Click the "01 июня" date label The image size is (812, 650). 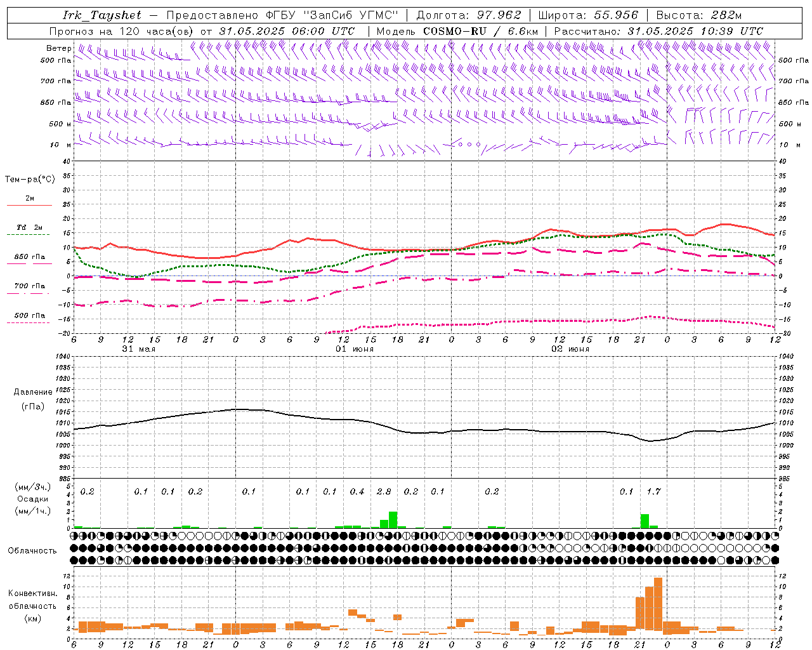[355, 349]
